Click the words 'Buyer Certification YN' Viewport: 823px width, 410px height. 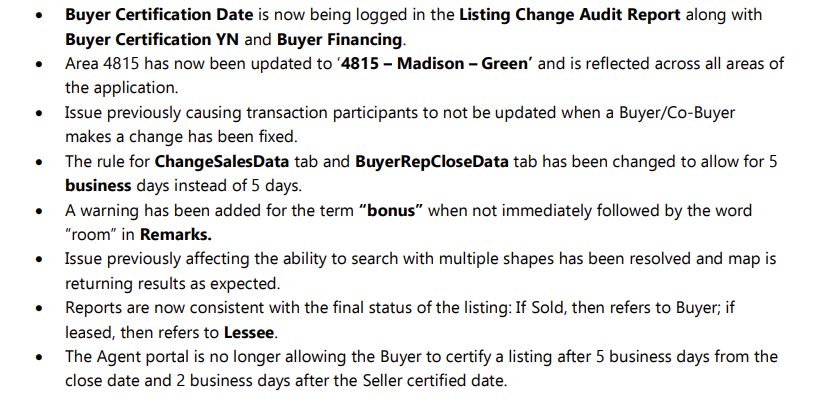[x=152, y=39]
